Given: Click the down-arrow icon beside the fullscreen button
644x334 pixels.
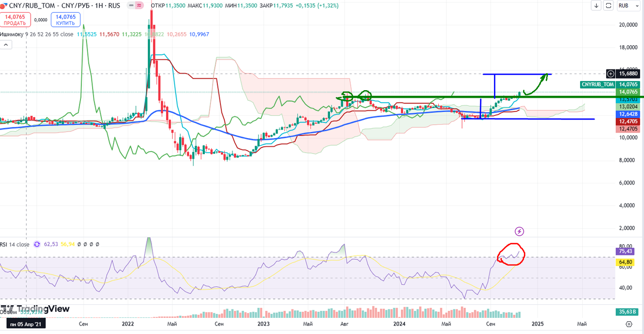Looking at the screenshot, I should click(597, 6).
